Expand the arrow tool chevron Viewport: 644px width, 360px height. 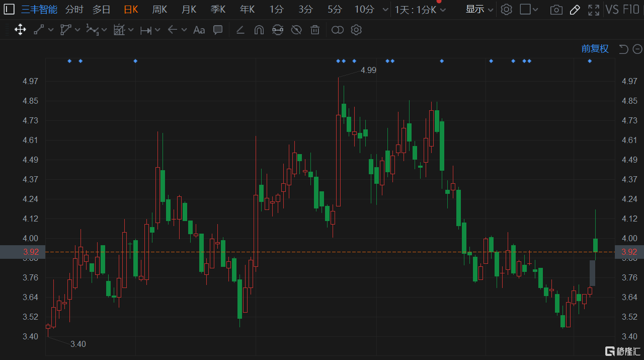pyautogui.click(x=184, y=30)
